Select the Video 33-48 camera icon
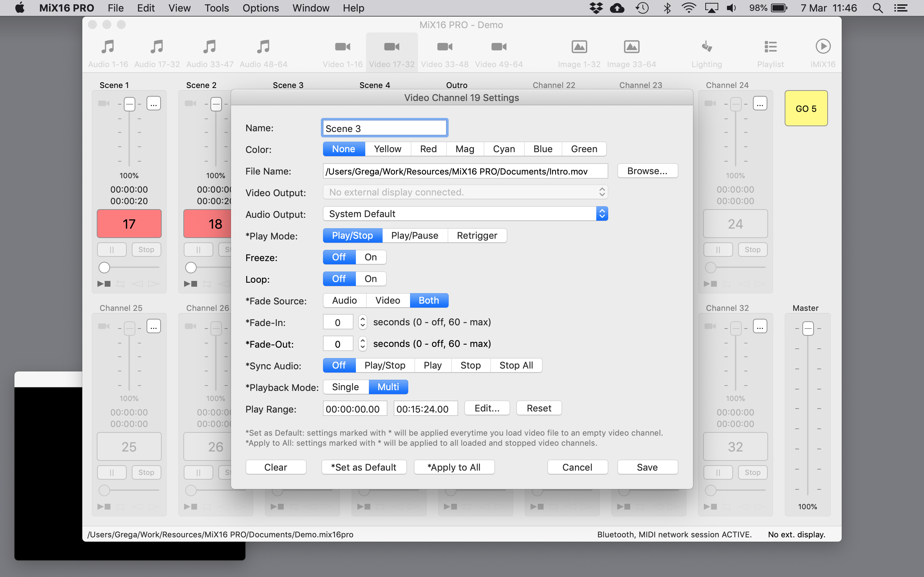This screenshot has width=924, height=577. pos(444,47)
